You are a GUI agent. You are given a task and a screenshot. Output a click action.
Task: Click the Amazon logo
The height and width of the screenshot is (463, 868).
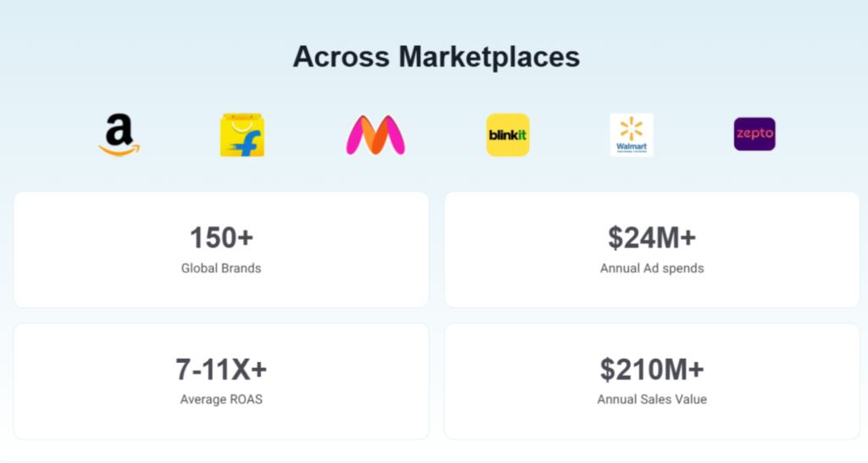click(119, 136)
